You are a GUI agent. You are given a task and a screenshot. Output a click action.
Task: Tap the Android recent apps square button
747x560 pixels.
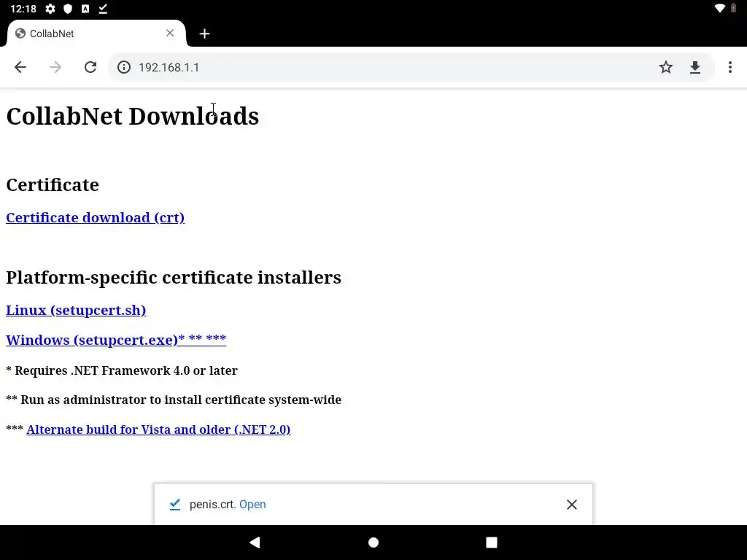pos(492,542)
